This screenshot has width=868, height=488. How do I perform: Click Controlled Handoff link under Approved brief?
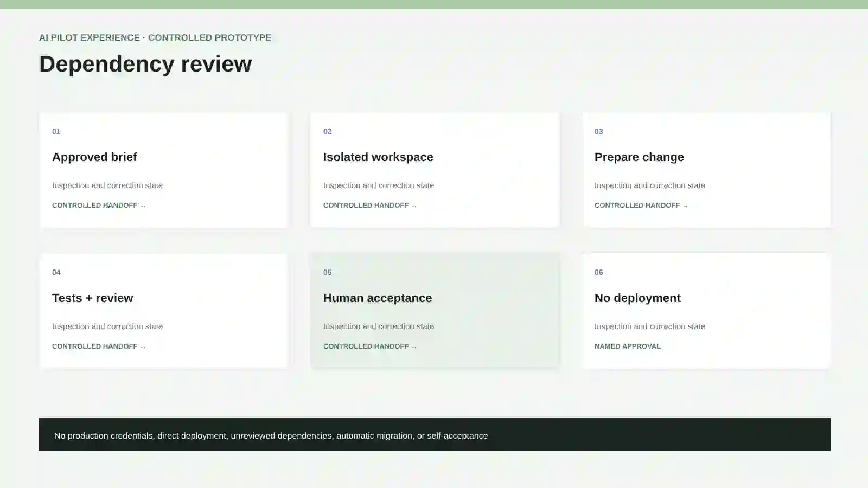(99, 206)
